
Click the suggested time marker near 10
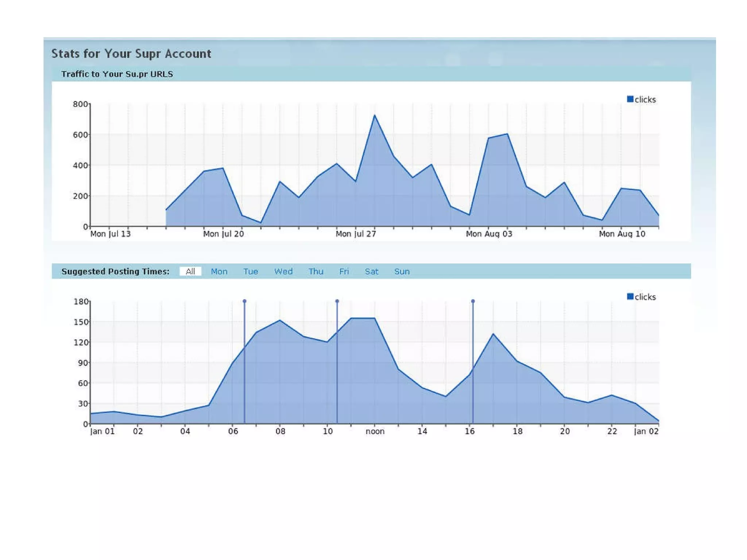coord(337,301)
